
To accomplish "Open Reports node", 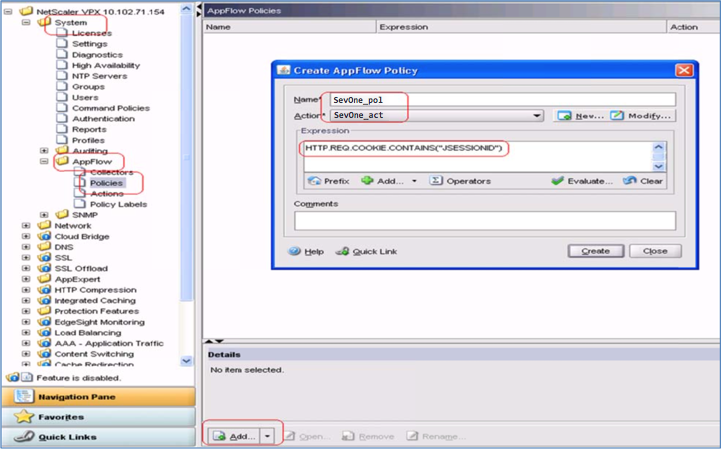I will tap(89, 129).
